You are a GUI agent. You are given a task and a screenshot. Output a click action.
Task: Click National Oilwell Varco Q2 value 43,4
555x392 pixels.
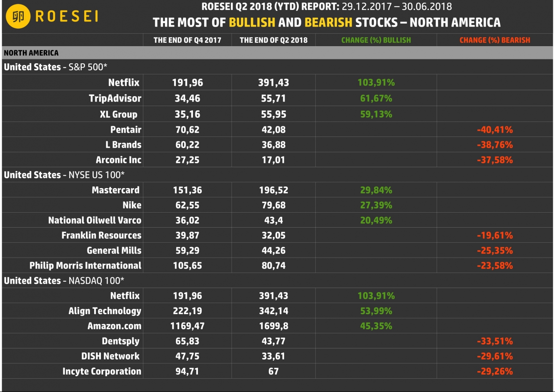coord(273,220)
